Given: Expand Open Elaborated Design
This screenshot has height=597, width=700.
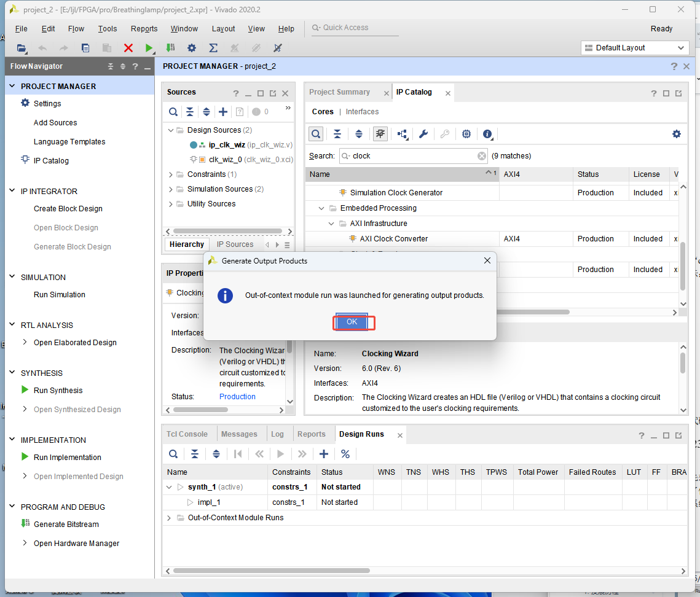Looking at the screenshot, I should (x=25, y=341).
